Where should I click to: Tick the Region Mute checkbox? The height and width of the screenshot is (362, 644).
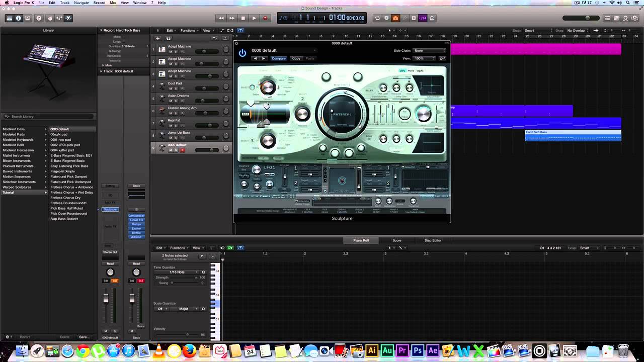click(x=123, y=37)
